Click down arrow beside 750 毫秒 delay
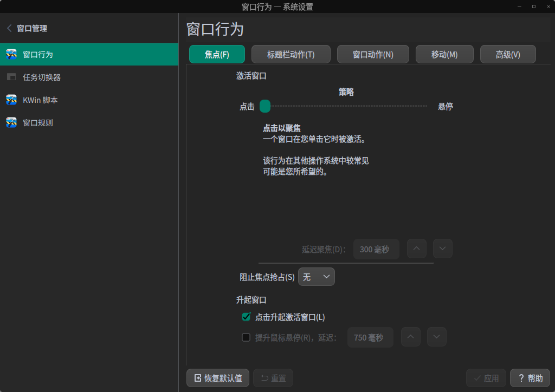 pyautogui.click(x=436, y=337)
